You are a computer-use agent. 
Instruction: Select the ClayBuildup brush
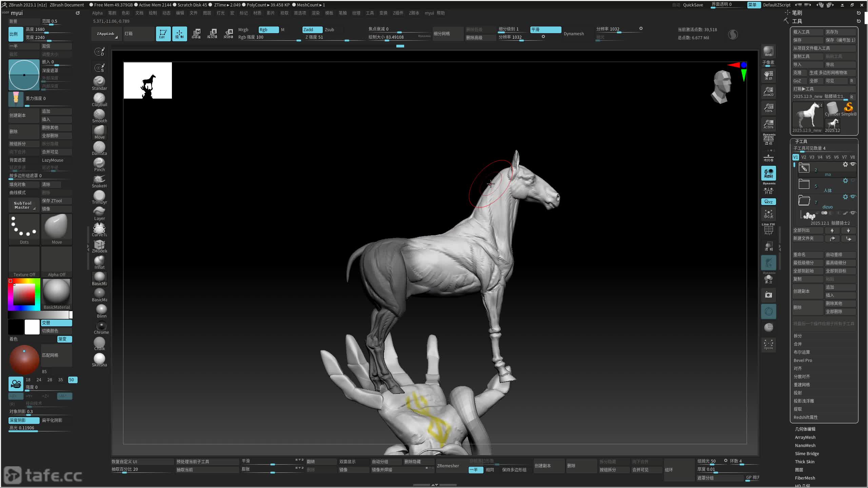tap(99, 99)
